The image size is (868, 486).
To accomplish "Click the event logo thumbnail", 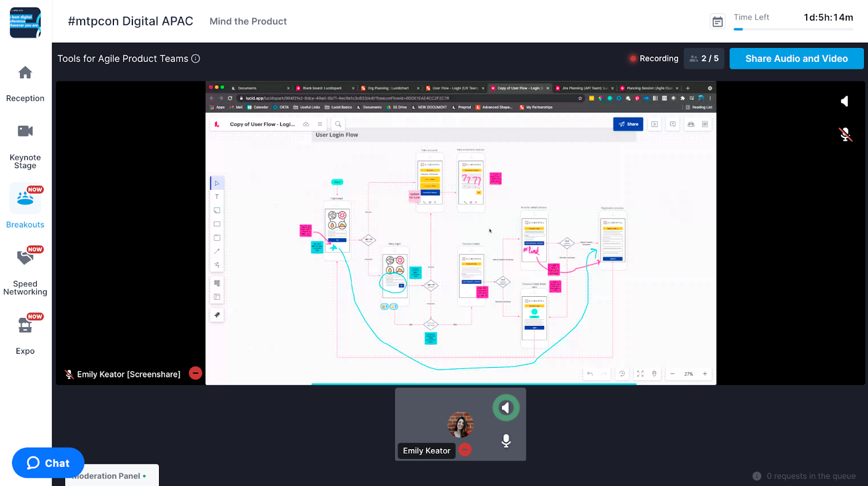I will point(25,22).
